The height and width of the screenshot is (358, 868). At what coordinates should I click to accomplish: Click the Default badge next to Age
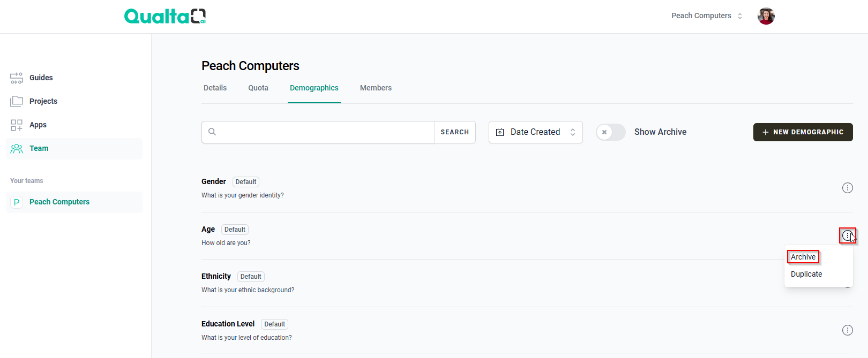(x=235, y=230)
